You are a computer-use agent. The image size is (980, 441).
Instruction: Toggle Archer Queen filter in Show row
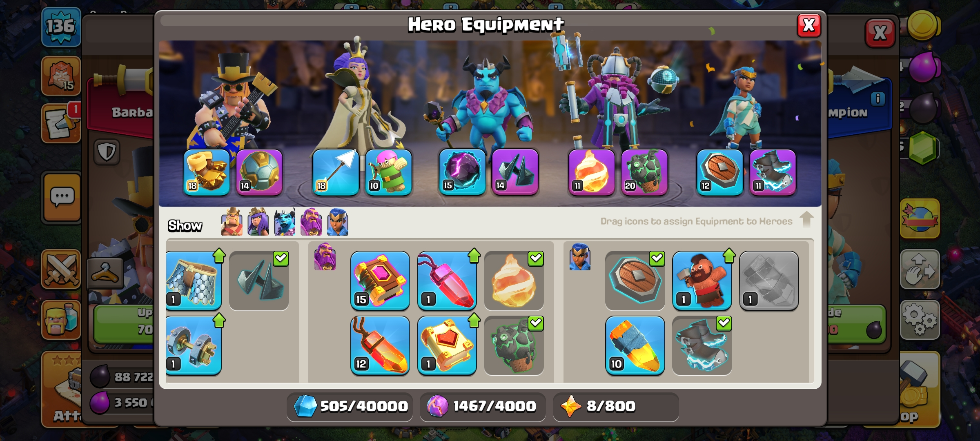[258, 222]
